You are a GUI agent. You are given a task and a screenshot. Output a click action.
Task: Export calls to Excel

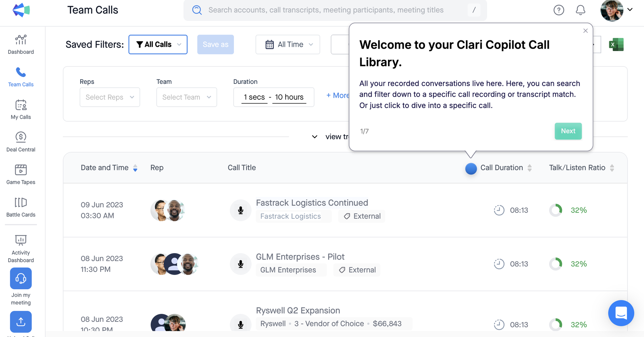(x=616, y=45)
